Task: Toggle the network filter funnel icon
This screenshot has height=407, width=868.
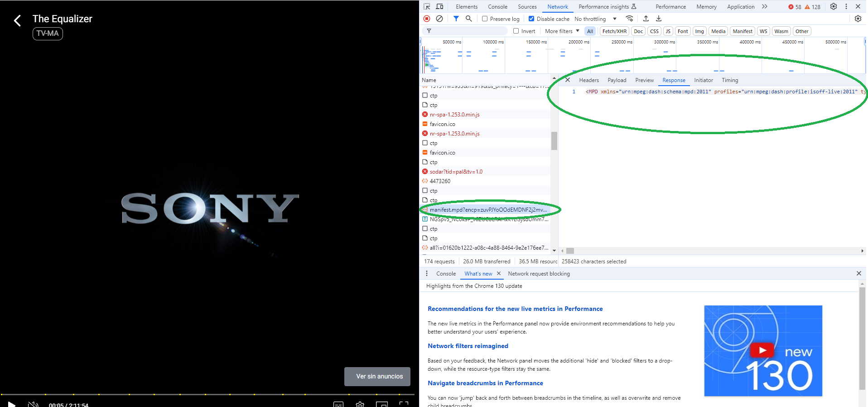Action: (x=456, y=19)
